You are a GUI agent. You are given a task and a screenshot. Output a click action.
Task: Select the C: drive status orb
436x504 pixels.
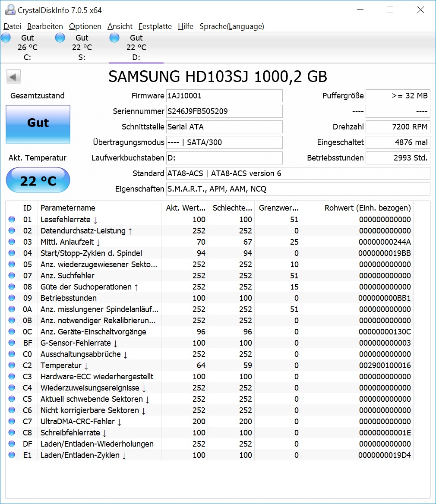click(6, 38)
